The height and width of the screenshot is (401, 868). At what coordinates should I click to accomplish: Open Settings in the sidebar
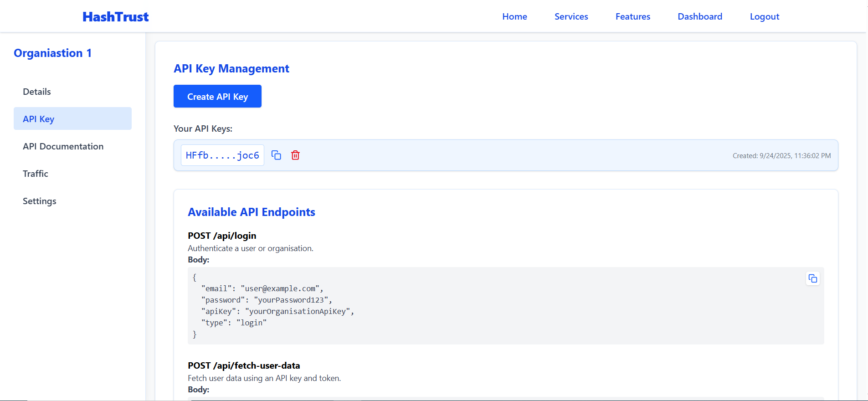[x=72, y=201]
